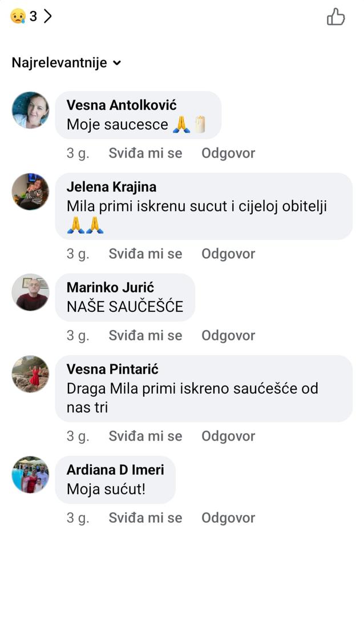Like Ardiana D Imeri's comment via Sviđa mi se
The image size is (364, 617).
pyautogui.click(x=145, y=518)
